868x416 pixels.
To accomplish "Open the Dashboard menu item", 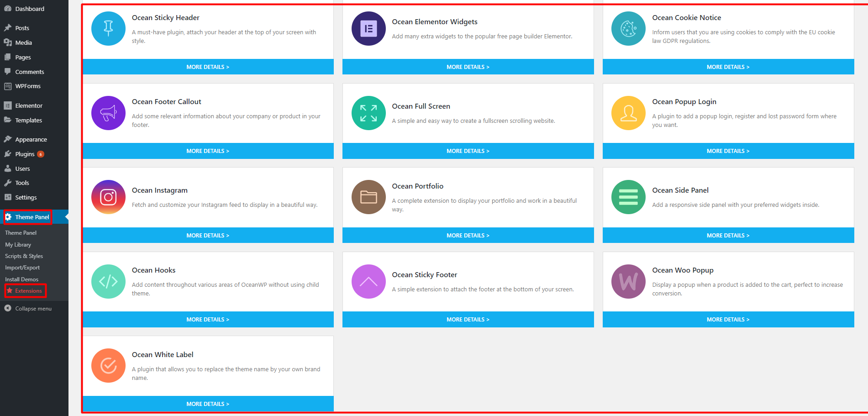I will (34, 9).
